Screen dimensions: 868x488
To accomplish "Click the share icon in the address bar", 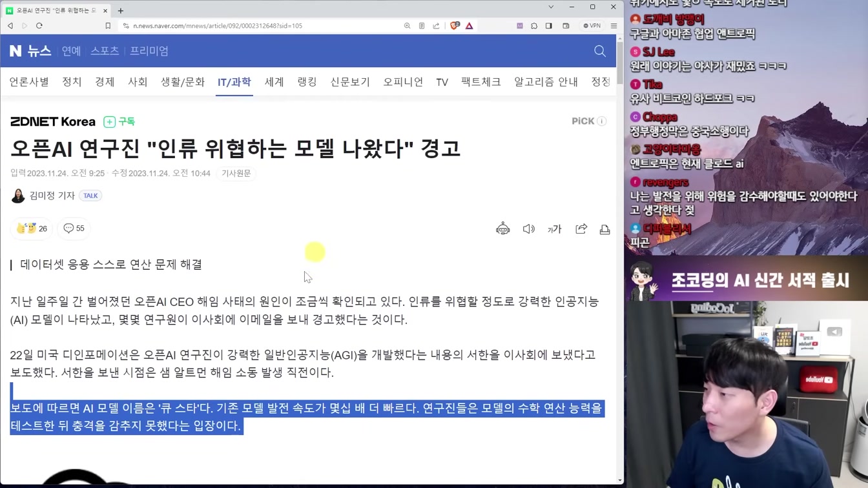I will (436, 26).
